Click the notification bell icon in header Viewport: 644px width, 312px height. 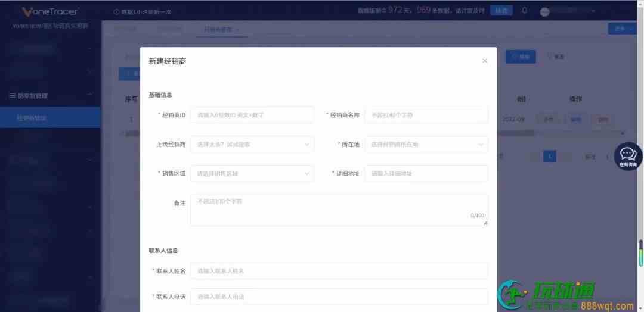click(525, 11)
